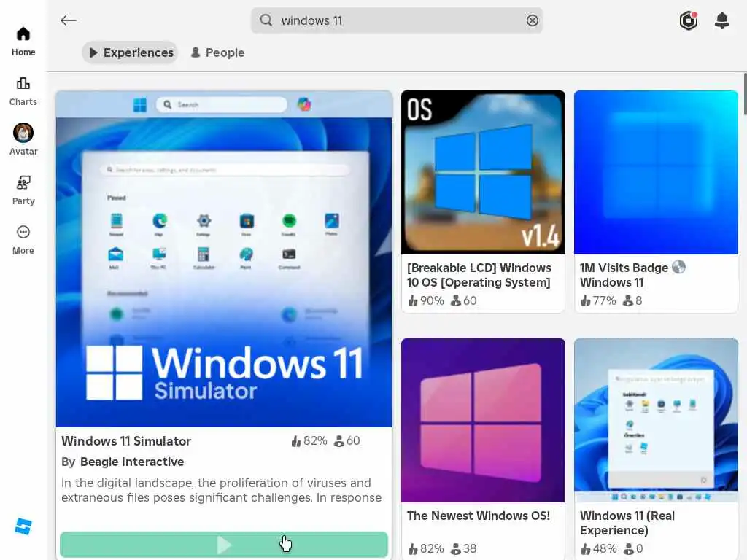Open the Avatar page
The height and width of the screenshot is (560, 747).
(23, 139)
